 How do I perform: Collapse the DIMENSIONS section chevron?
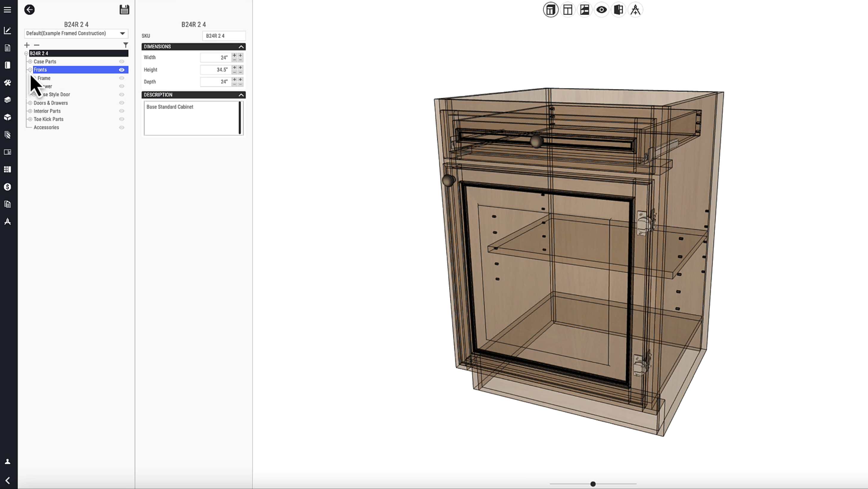click(241, 46)
